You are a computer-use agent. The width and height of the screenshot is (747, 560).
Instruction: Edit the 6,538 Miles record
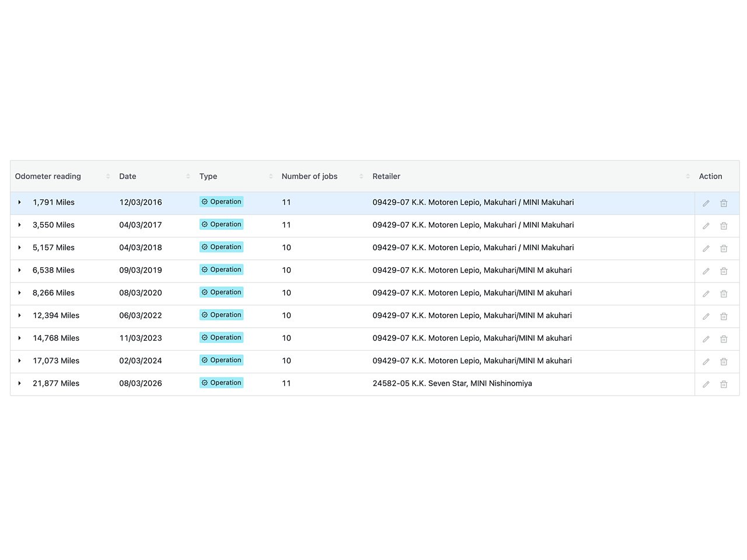pos(706,271)
